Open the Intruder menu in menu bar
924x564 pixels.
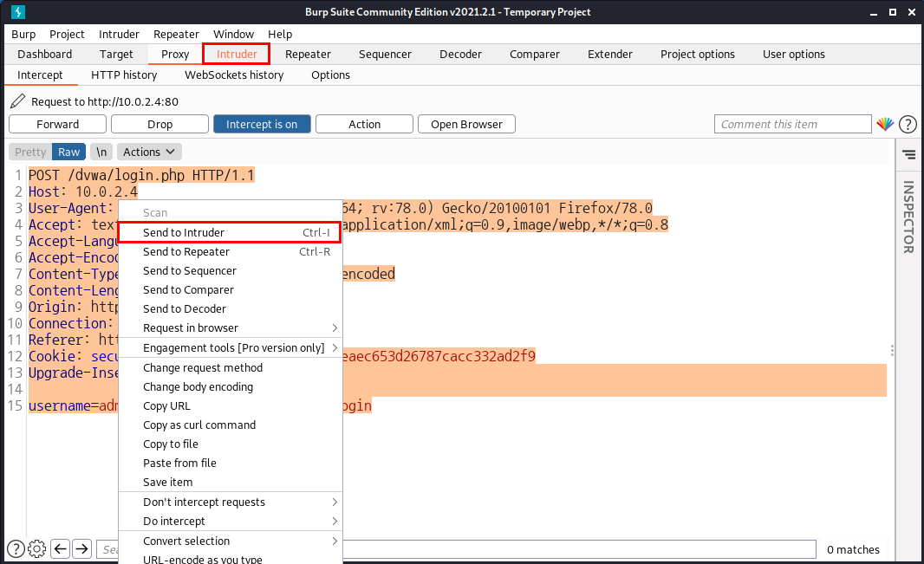point(119,34)
